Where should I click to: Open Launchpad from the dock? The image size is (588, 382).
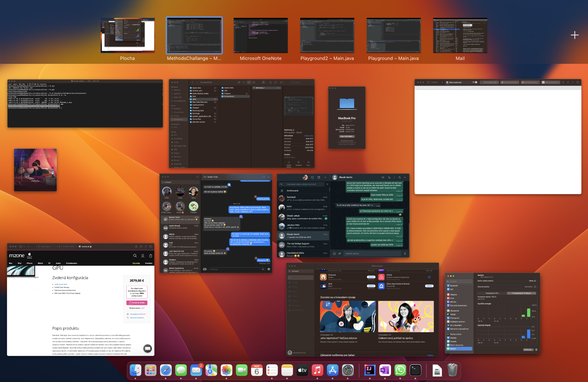tap(151, 370)
